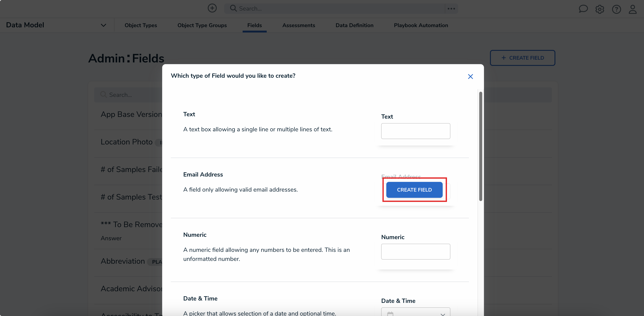Open the Playbook Automation tab
The width and height of the screenshot is (644, 316).
(421, 25)
